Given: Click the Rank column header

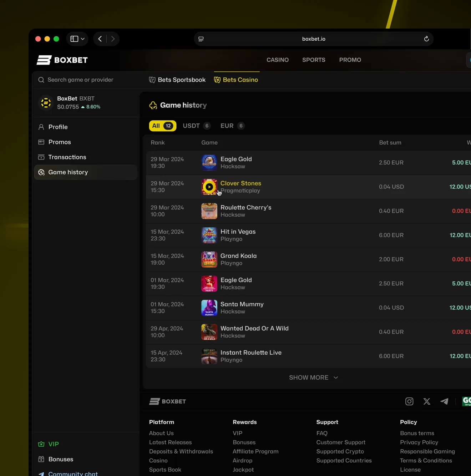Looking at the screenshot, I should (x=158, y=143).
